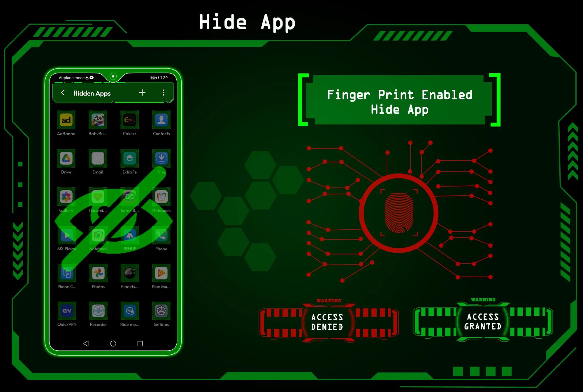Select the MX Player app icon
The width and height of the screenshot is (583, 392).
[x=66, y=236]
